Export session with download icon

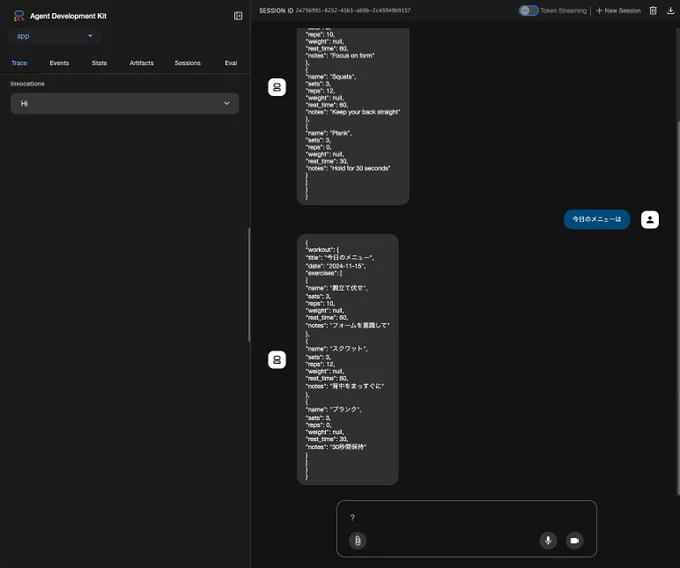point(670,10)
